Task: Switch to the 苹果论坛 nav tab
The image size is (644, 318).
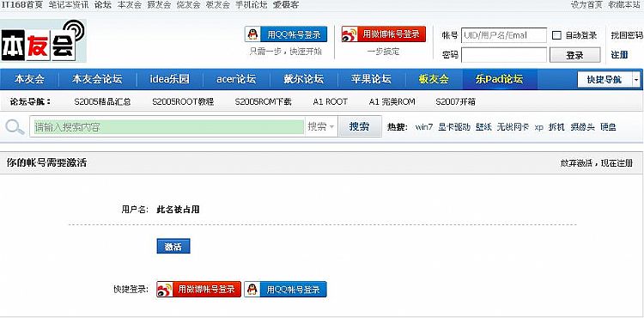Action: point(371,79)
